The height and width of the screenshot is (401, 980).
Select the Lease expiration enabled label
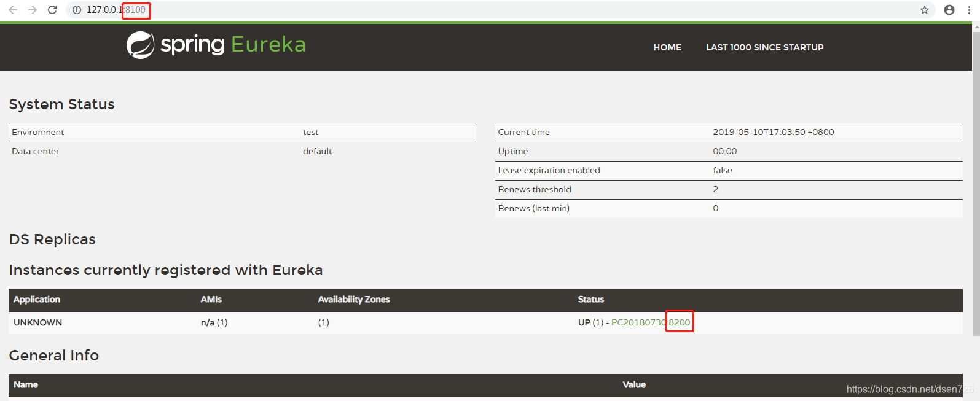[549, 170]
